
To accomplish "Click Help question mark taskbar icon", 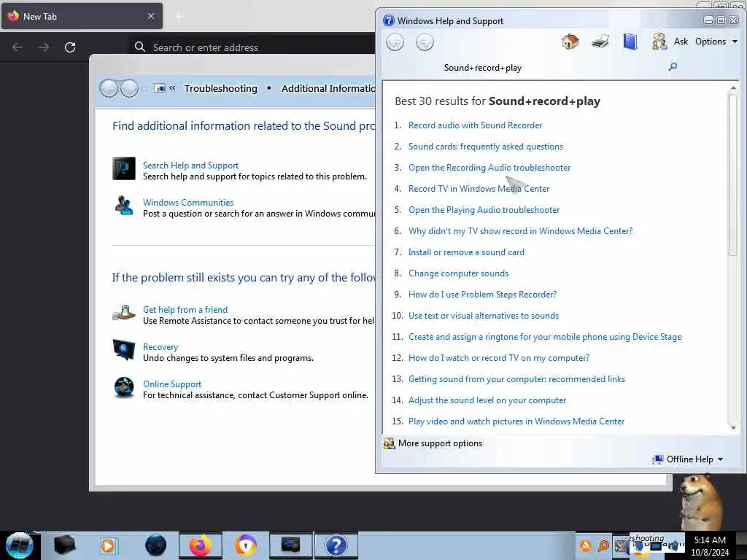I will point(336,545).
